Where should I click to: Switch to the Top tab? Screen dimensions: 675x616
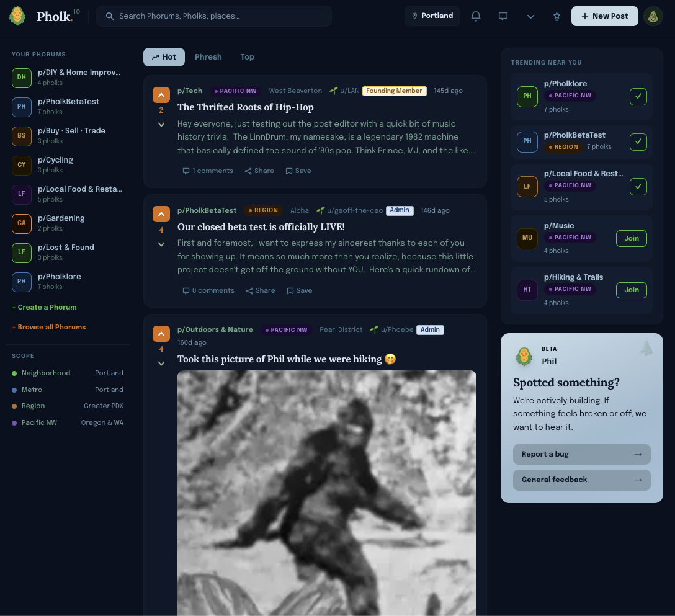tap(247, 57)
